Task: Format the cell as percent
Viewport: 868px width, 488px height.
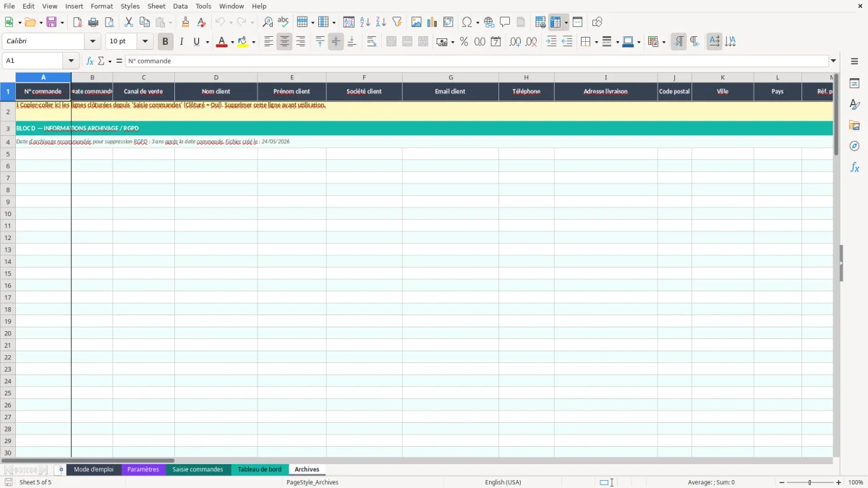Action: pyautogui.click(x=464, y=42)
